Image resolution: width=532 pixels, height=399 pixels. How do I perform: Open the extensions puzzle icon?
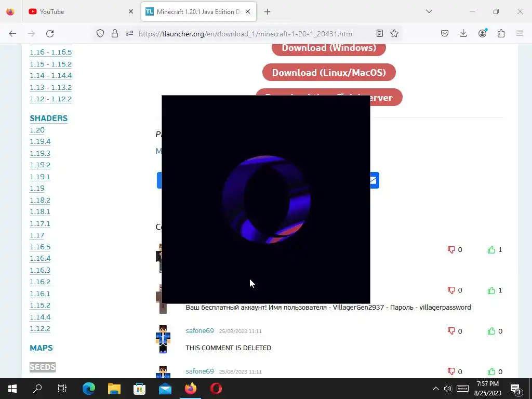(x=501, y=33)
